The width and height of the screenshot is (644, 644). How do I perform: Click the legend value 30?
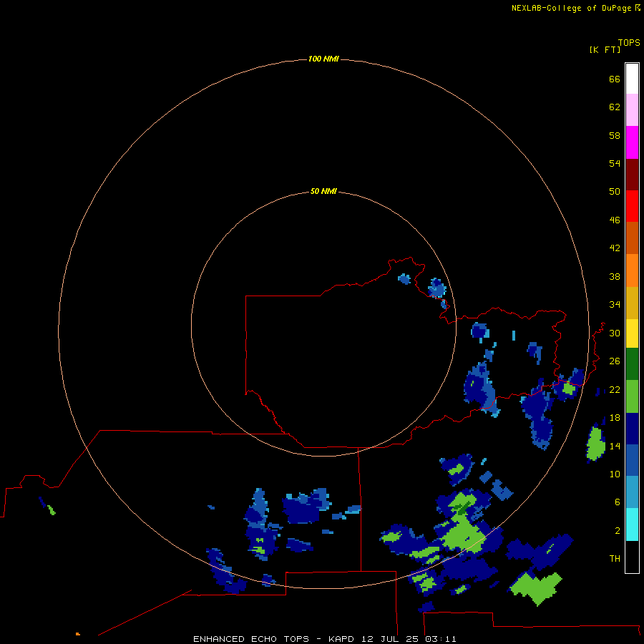pyautogui.click(x=615, y=333)
